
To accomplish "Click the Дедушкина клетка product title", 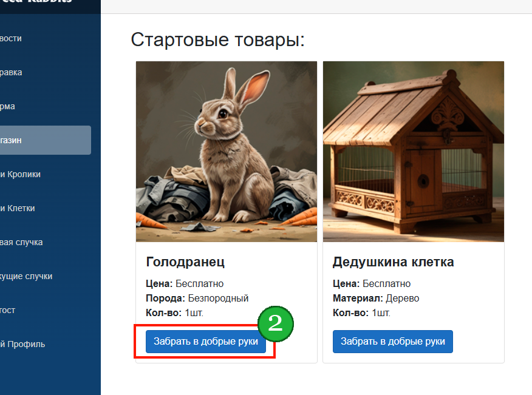I will click(394, 262).
